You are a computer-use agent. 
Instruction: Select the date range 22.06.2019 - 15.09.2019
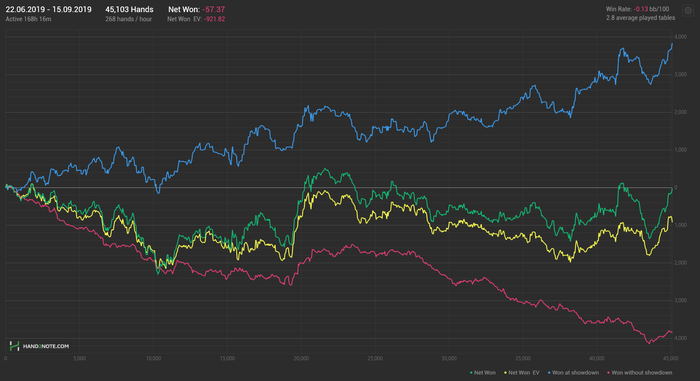(x=48, y=9)
